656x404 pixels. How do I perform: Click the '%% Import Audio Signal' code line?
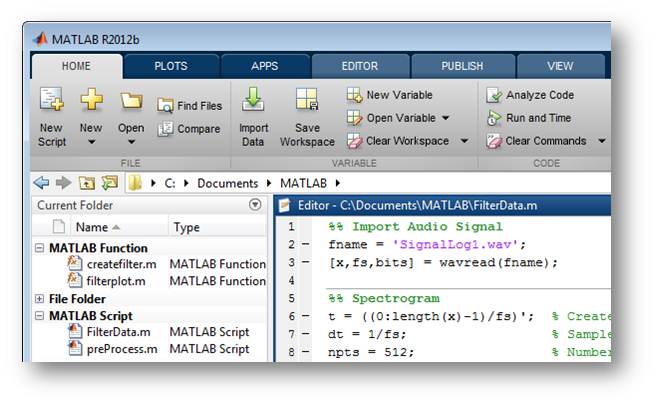tap(415, 227)
